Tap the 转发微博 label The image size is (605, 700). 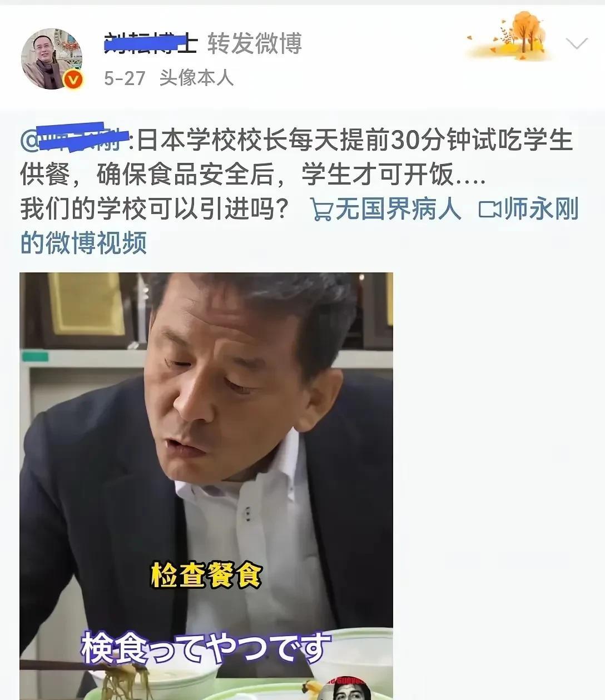(255, 43)
